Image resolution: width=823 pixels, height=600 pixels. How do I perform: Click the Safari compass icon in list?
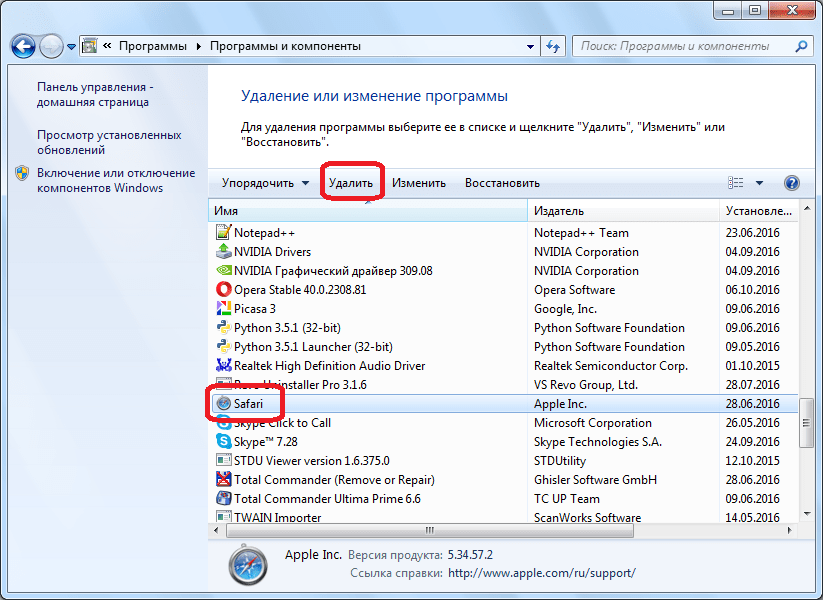pyautogui.click(x=223, y=404)
